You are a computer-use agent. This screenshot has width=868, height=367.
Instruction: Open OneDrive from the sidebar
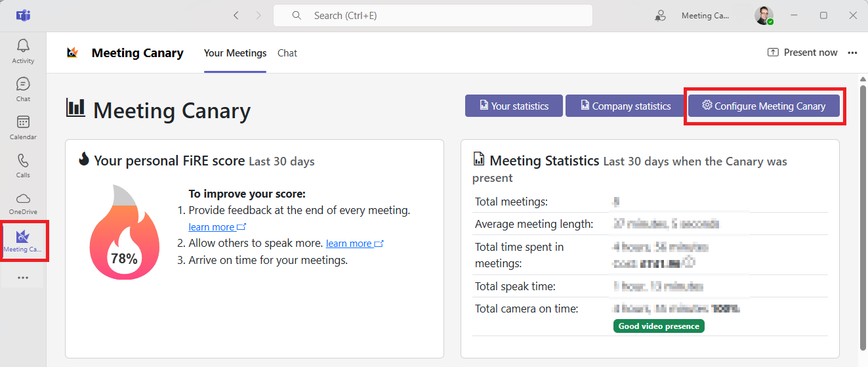[x=23, y=203]
